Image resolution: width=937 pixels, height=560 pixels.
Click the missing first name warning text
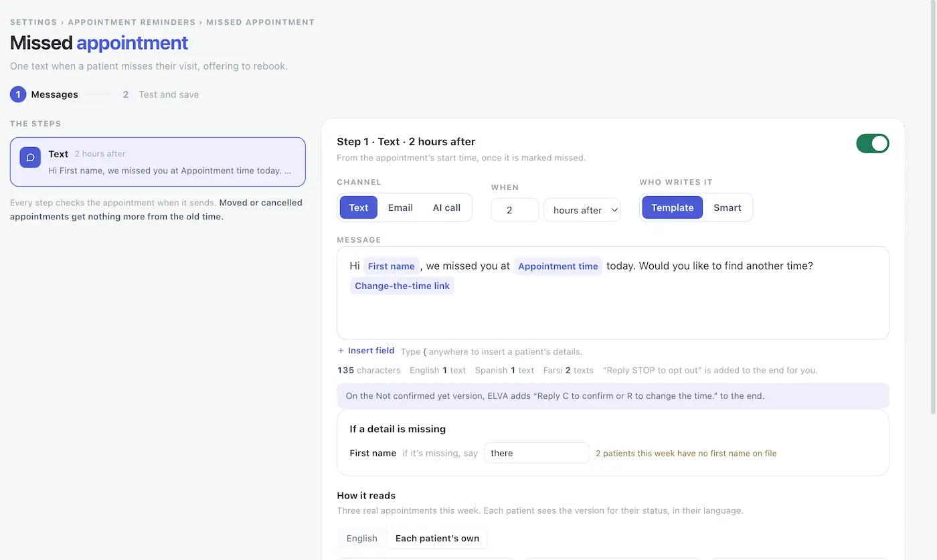[686, 453]
